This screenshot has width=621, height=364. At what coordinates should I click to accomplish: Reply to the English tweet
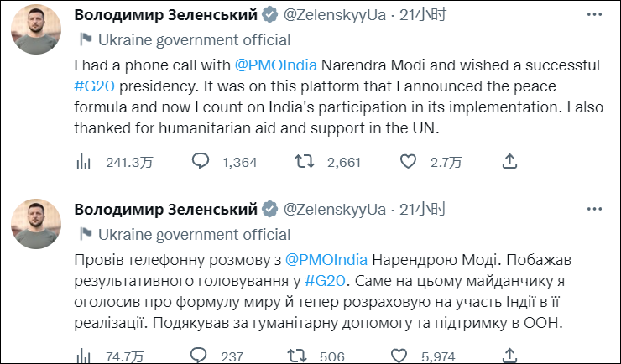(x=201, y=162)
